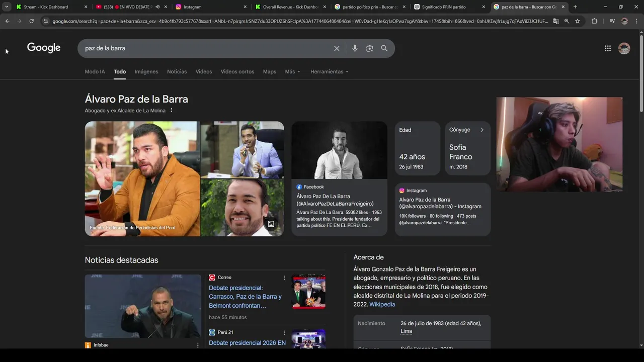Open the Wikipedia link in Acerca de
This screenshot has height=362, width=644.
[x=382, y=304]
